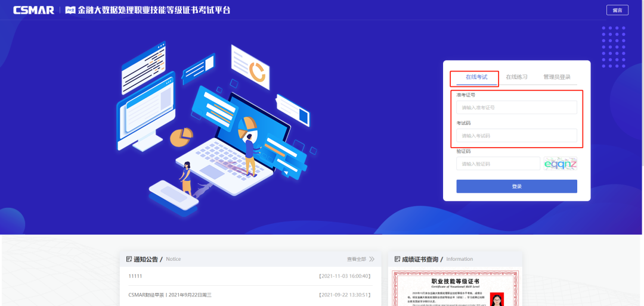
Task: Click the orange pie chart illustration
Action: (181, 137)
